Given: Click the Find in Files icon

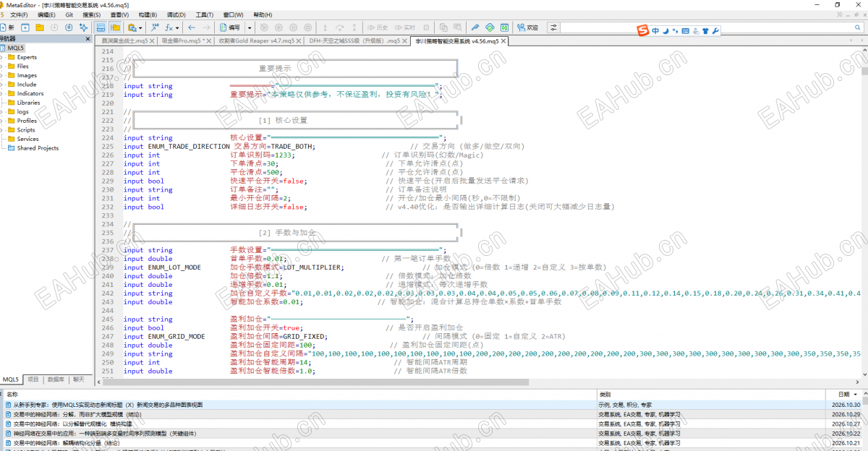Looking at the screenshot, I should tap(132, 27).
